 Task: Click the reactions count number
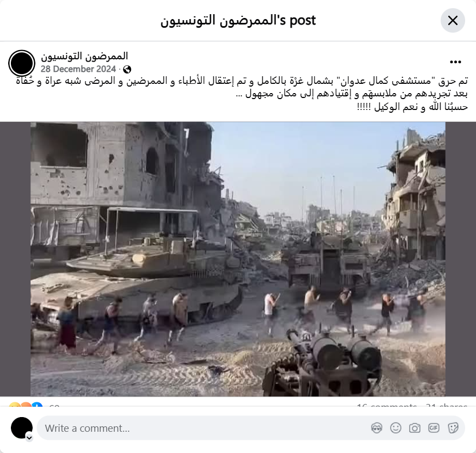point(54,405)
